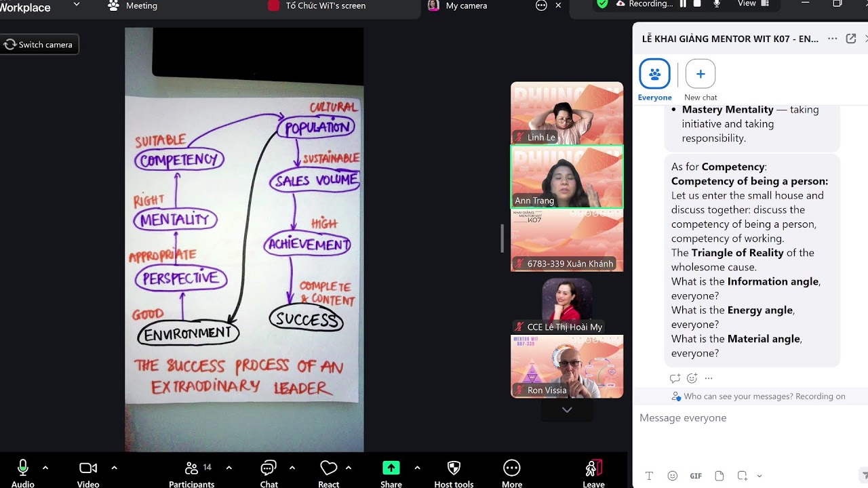Pop out the chat panel
This screenshot has height=488, width=868.
coord(851,39)
